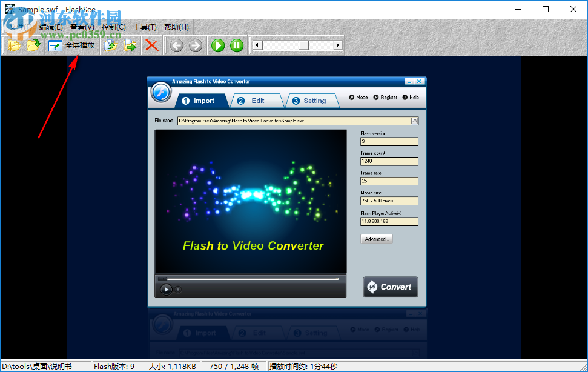
Task: Start playback with the green play icon
Action: click(217, 45)
